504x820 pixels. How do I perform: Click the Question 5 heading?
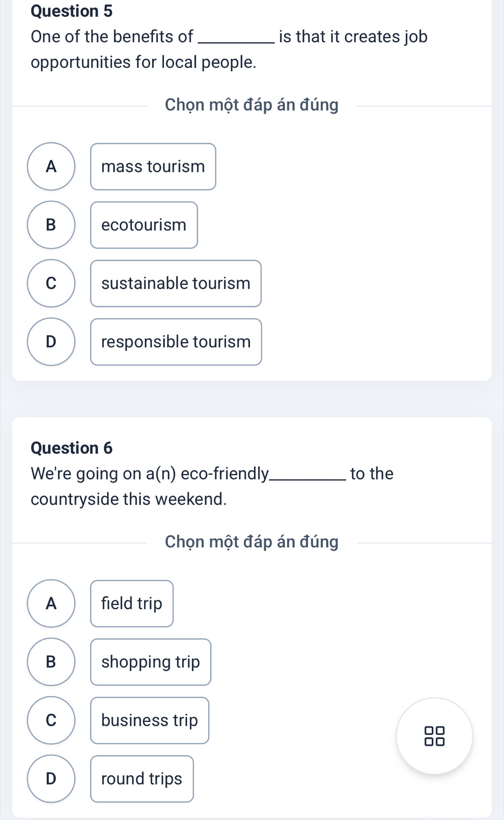pos(72,11)
